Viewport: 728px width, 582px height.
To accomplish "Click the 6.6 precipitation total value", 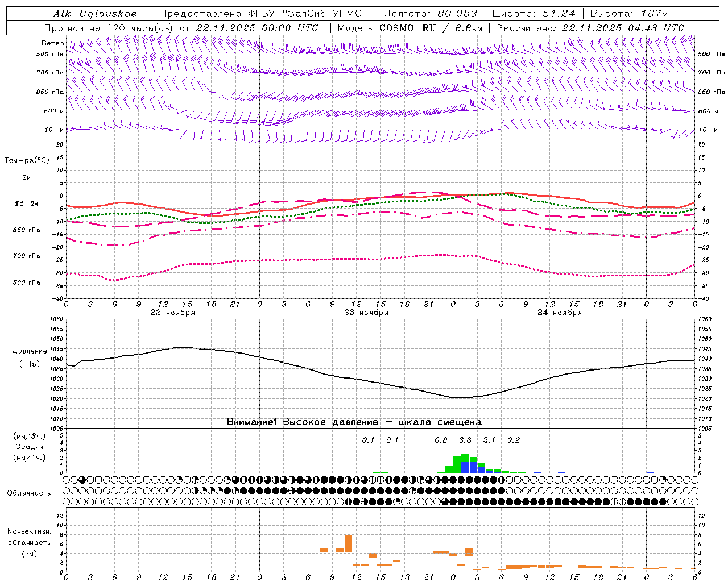I will (465, 440).
